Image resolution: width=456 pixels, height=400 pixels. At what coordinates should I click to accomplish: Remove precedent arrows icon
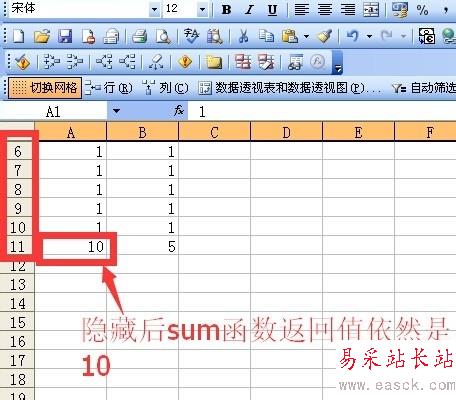[75, 62]
